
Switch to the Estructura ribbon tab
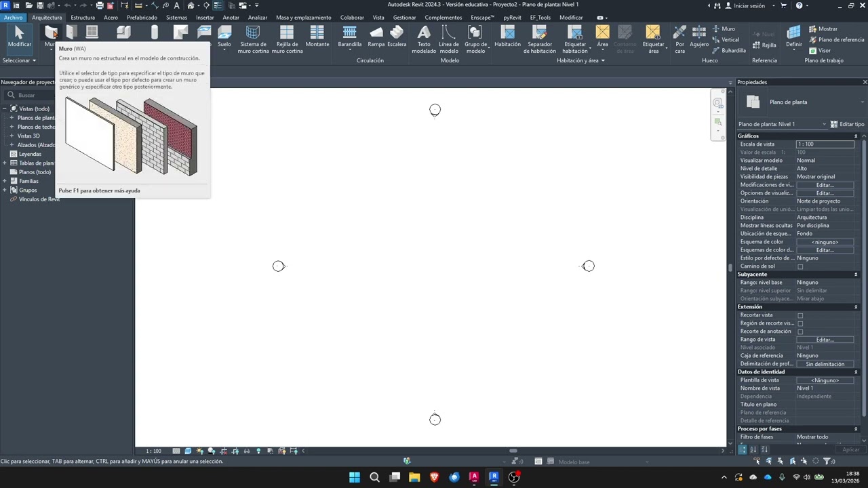click(x=83, y=18)
